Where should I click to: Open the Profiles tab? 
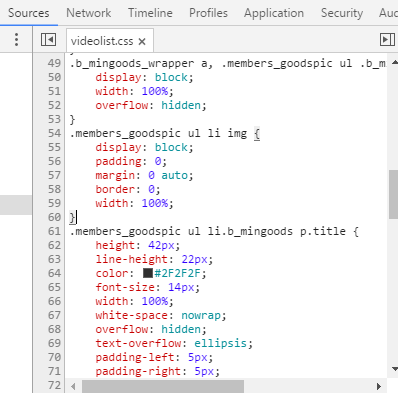tap(208, 13)
